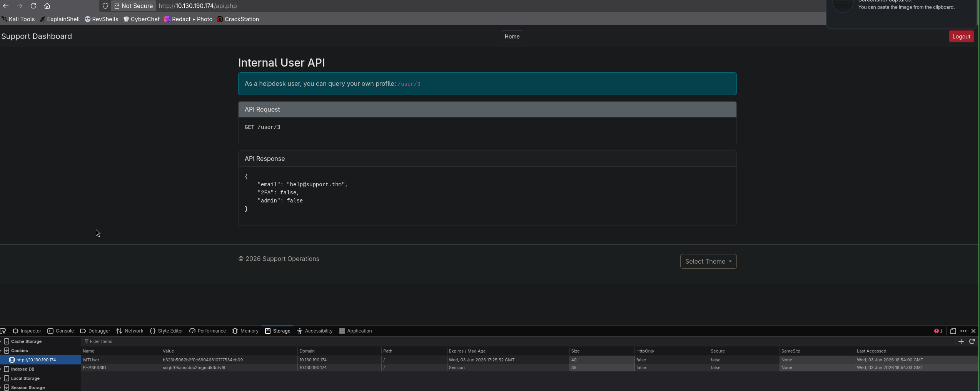Open Kali Tools bookmark
Screen dimensions: 980x391
[x=18, y=19]
